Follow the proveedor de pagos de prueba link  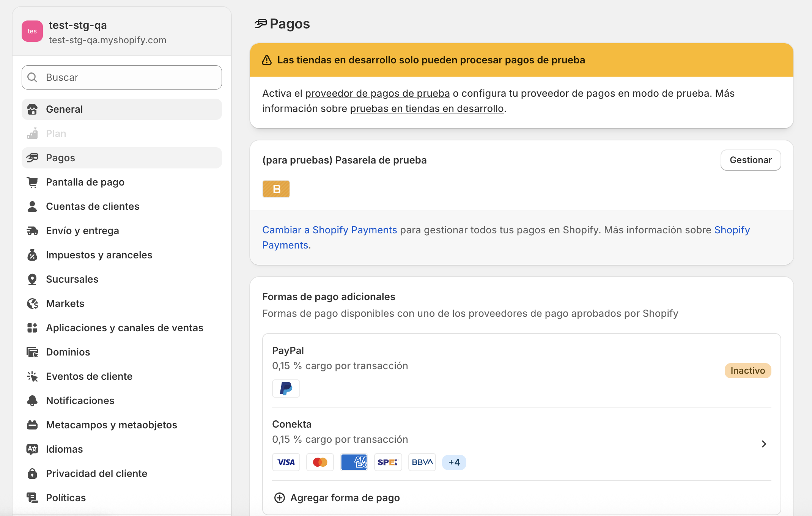coord(378,93)
